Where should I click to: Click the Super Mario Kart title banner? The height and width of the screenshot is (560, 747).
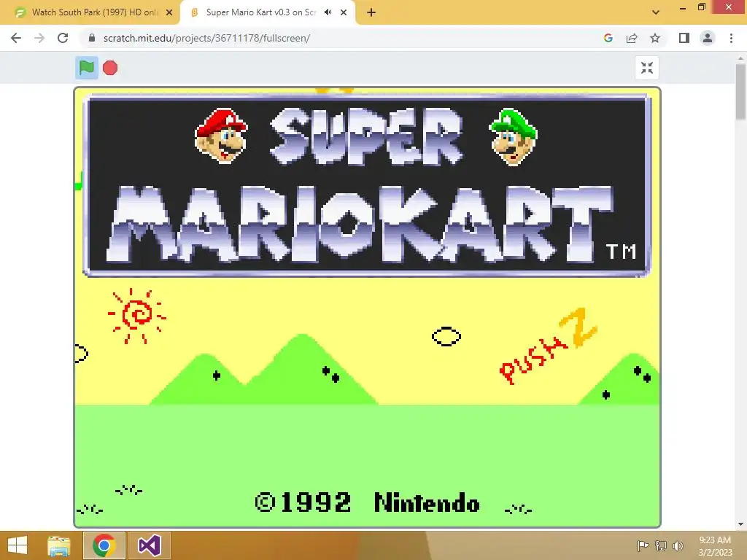(367, 185)
